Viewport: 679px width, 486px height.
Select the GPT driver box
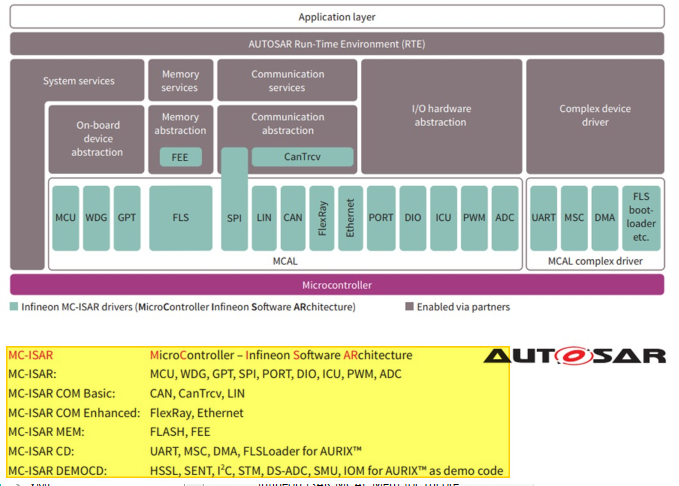127,218
